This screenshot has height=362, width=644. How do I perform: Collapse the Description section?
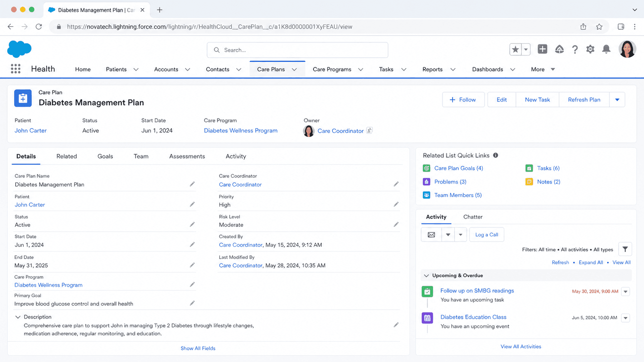tap(18, 317)
